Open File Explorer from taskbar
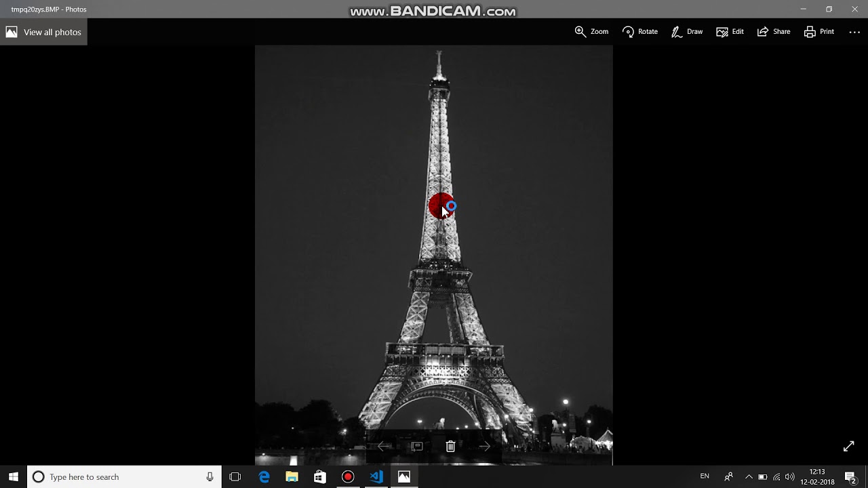868x488 pixels. click(x=292, y=476)
